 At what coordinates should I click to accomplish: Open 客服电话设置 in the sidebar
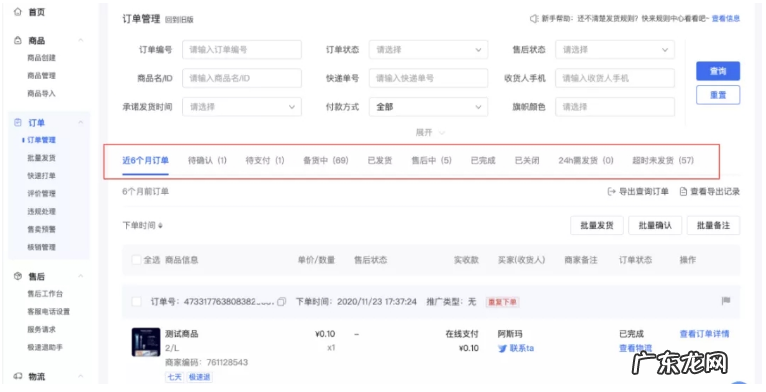click(x=48, y=311)
